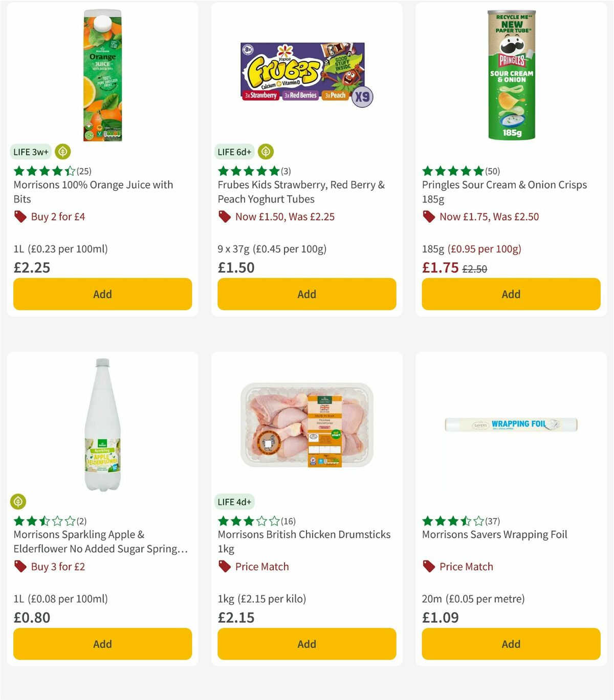614x700 pixels.
Task: Add Pringles Sour Cream & Onion to basket
Action: pos(511,294)
